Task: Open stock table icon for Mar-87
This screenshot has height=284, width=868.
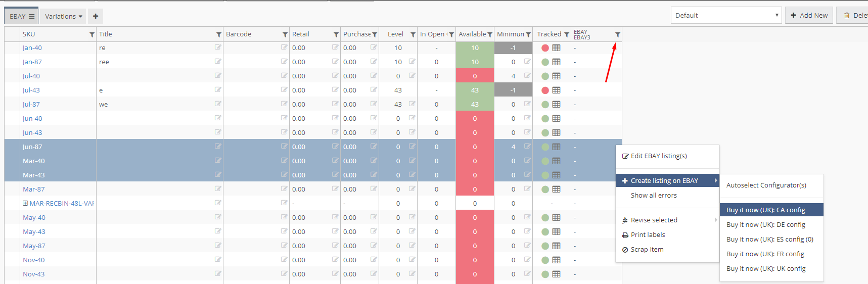Action: pos(557,190)
